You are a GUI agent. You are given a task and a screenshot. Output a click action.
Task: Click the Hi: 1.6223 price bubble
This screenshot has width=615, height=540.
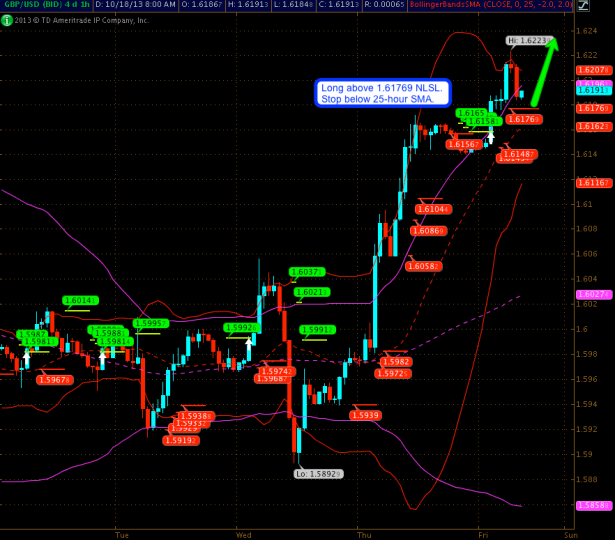tap(527, 41)
